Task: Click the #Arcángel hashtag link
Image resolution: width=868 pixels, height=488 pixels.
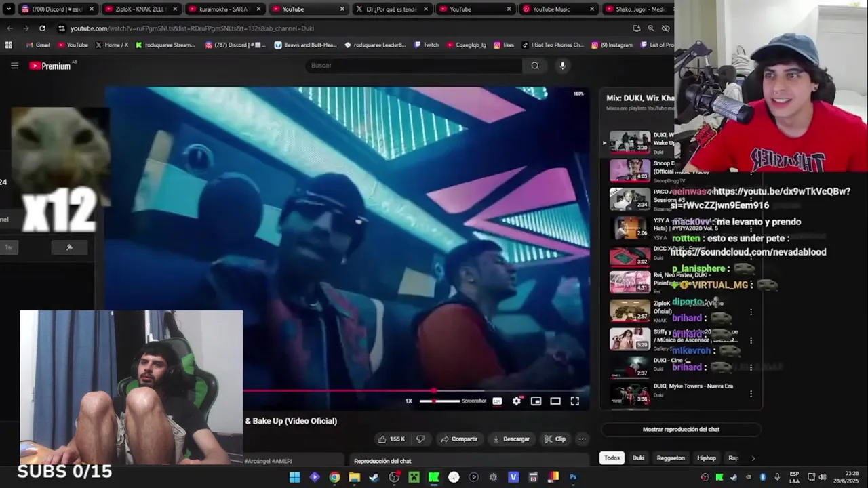Action: pos(258,461)
